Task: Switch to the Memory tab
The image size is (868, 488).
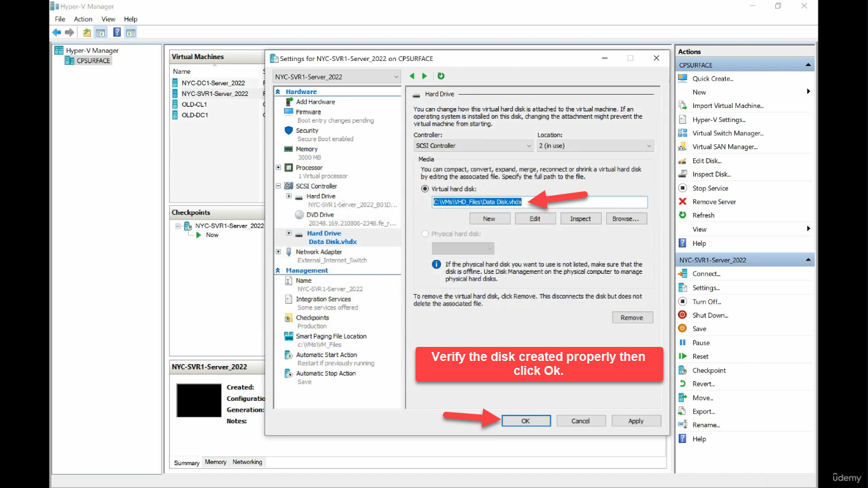Action: click(215, 462)
